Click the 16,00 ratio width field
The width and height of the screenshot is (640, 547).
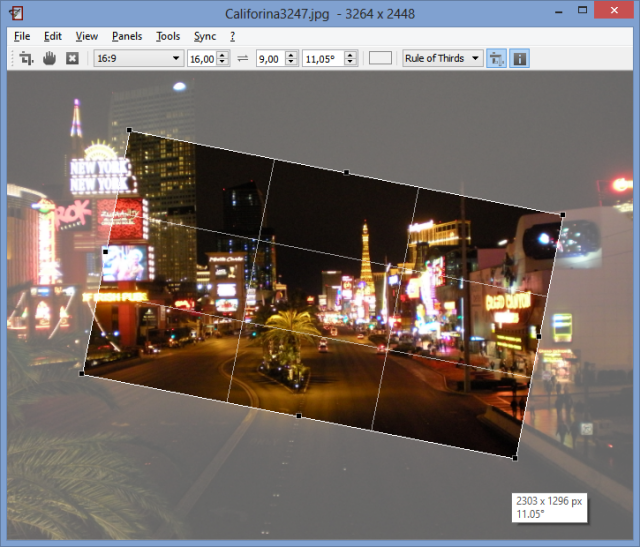point(201,58)
